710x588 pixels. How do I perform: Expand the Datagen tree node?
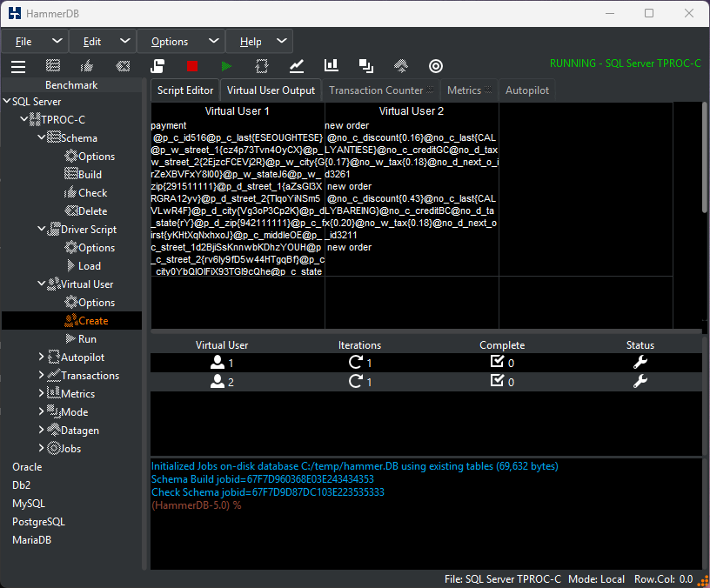click(41, 430)
